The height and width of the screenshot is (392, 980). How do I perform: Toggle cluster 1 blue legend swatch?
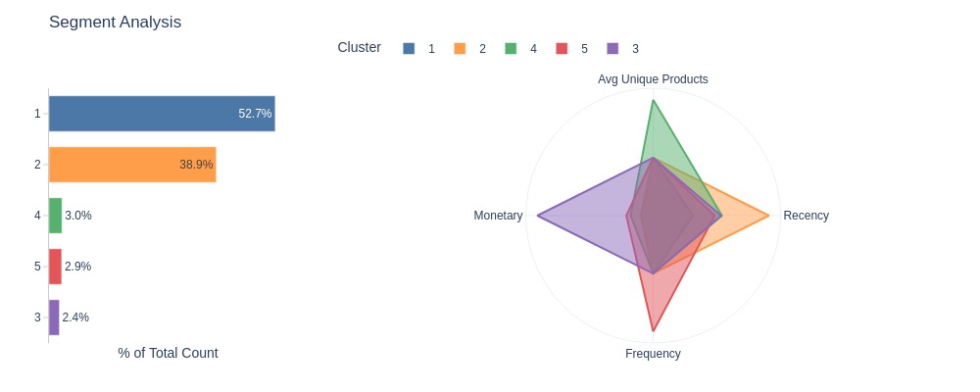coord(409,48)
